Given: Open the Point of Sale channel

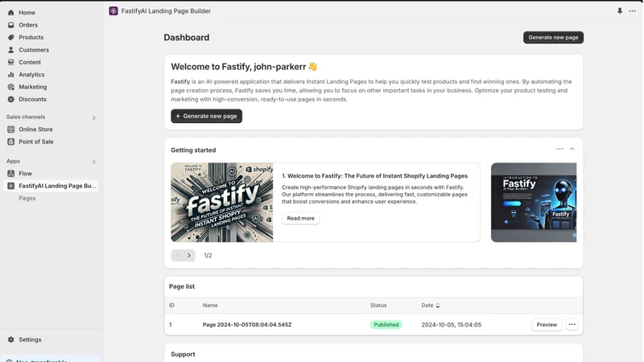Looking at the screenshot, I should [36, 142].
